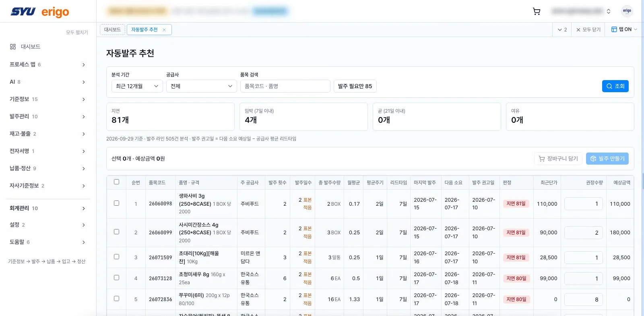This screenshot has width=644, height=316.
Task: Close the 자동발주 추천 tab
Action: pyautogui.click(x=164, y=30)
